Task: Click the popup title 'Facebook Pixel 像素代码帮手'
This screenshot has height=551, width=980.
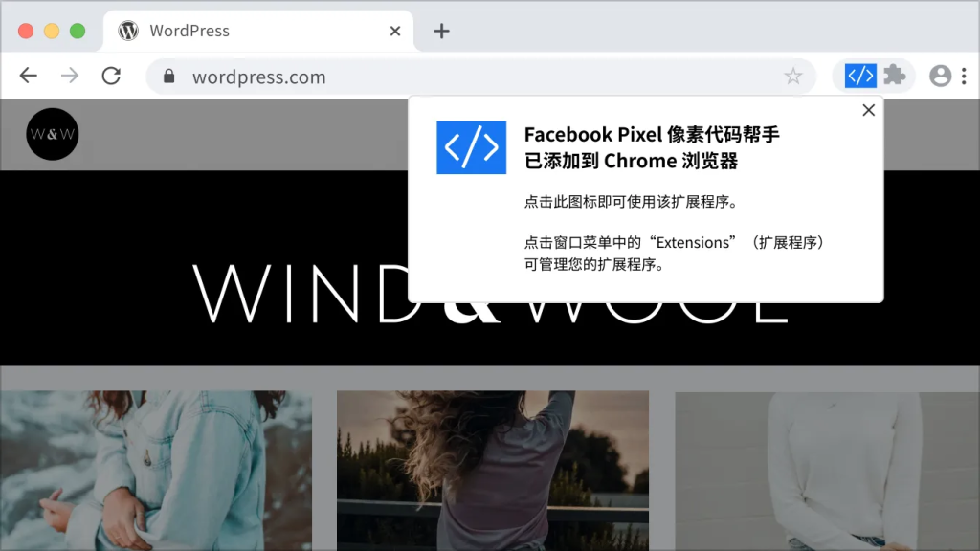Action: point(652,134)
